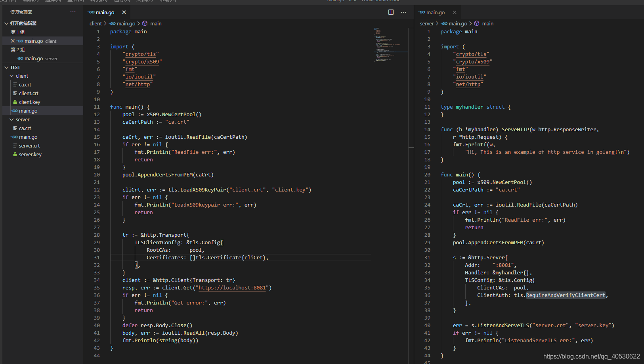Click 'server' breadcrumb in right editor
644x364 pixels.
point(427,23)
